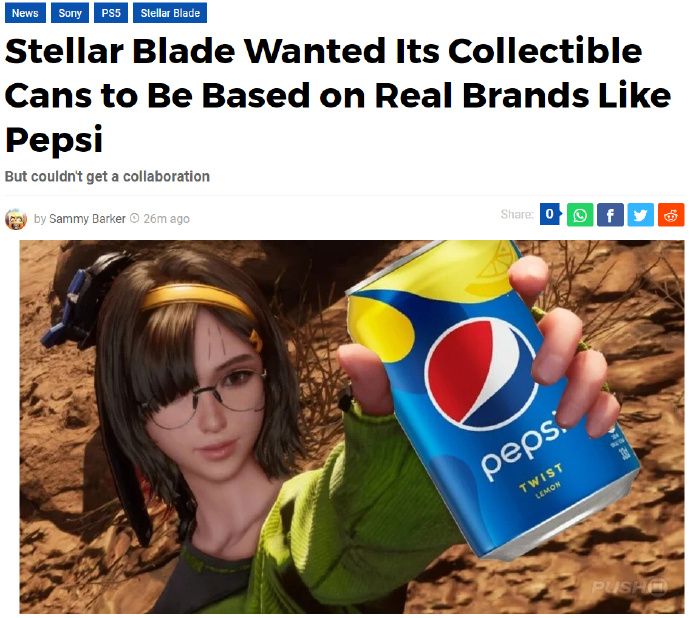Click the subtitle about the collaboration
This screenshot has height=618, width=690.
[x=107, y=177]
